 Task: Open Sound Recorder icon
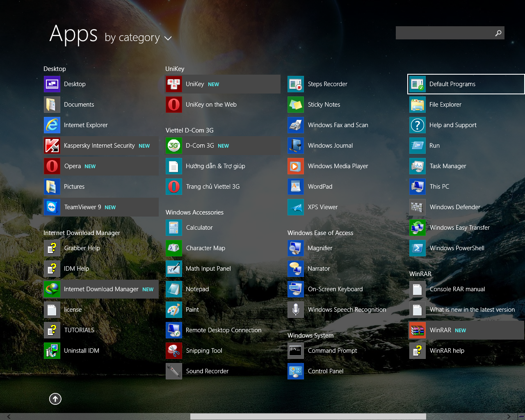coord(174,371)
